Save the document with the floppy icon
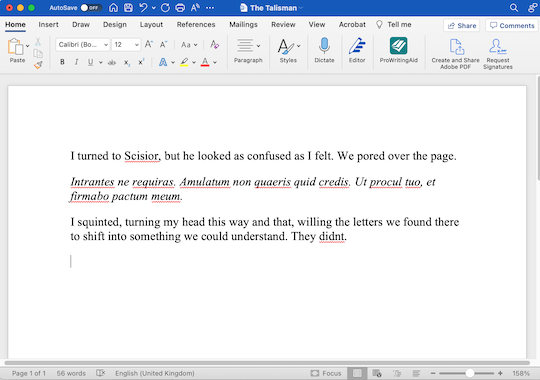Viewport: 540px width, 380px height. coord(128,8)
